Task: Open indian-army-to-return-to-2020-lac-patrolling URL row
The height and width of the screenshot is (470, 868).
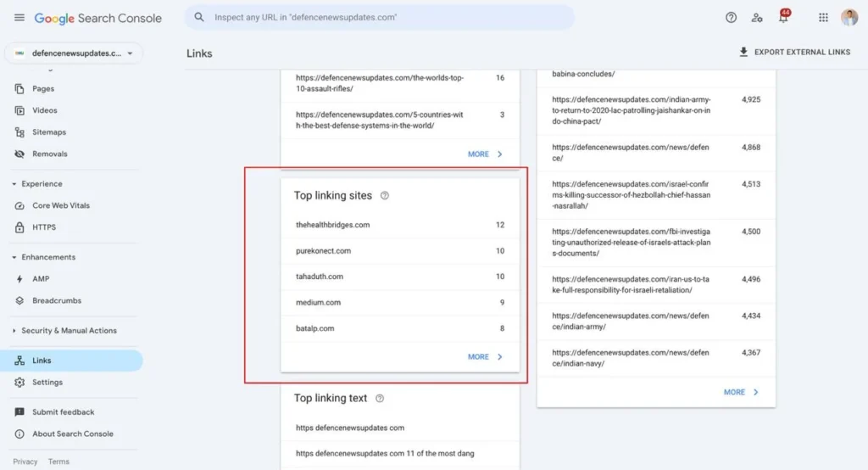Action: (x=656, y=110)
